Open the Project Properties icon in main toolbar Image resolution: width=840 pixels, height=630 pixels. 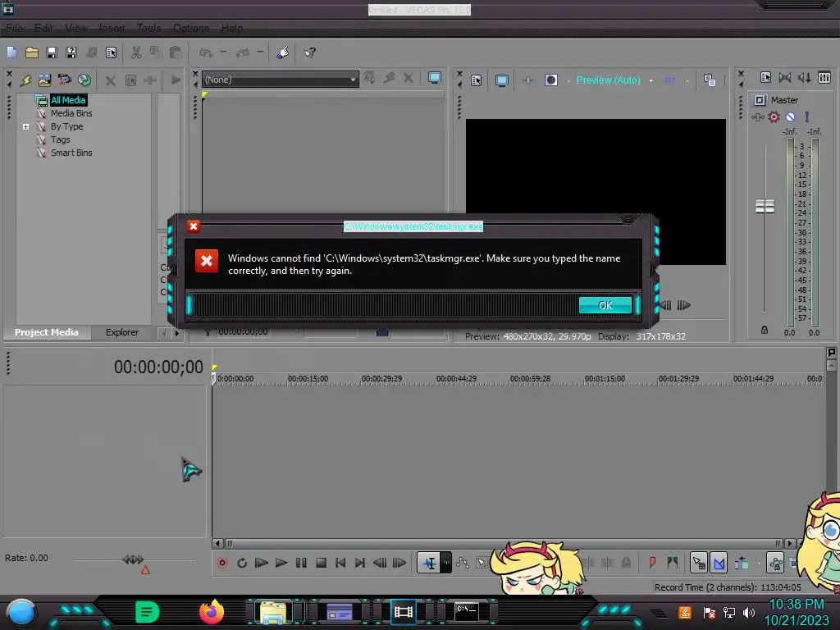[111, 52]
